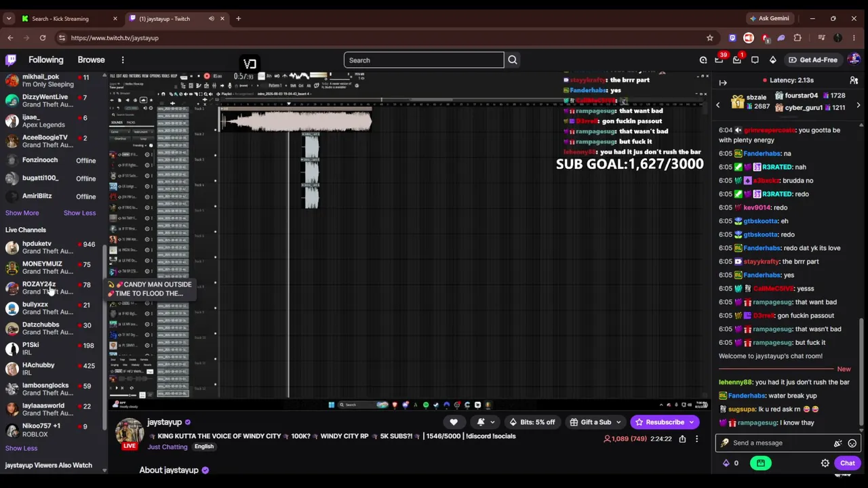Viewport: 868px width, 488px height.
Task: Bookmark this page with star icon
Action: coord(709,38)
